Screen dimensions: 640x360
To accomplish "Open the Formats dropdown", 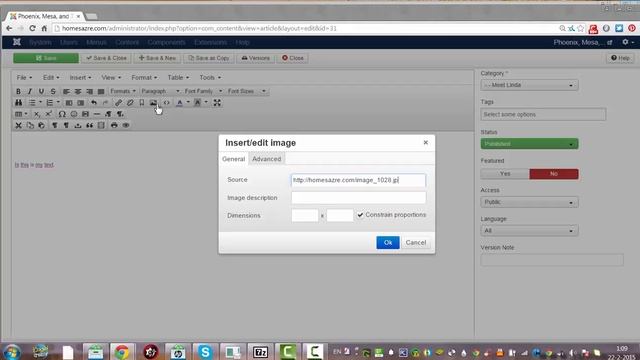I will pos(123,91).
